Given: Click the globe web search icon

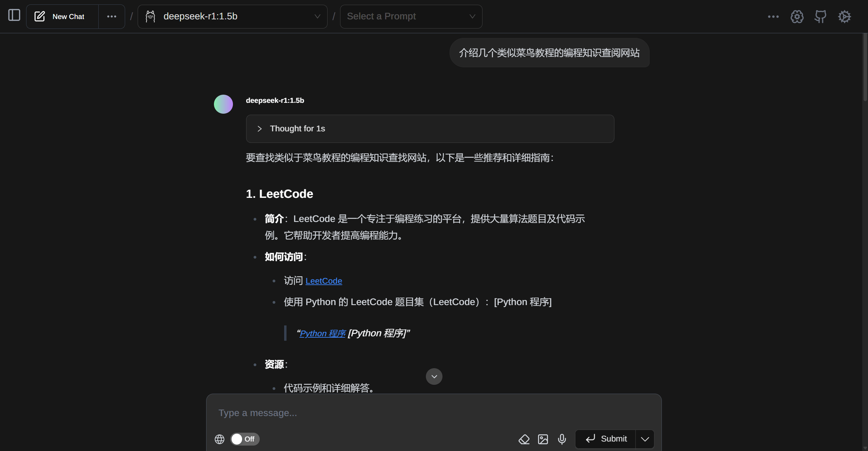Looking at the screenshot, I should tap(219, 439).
